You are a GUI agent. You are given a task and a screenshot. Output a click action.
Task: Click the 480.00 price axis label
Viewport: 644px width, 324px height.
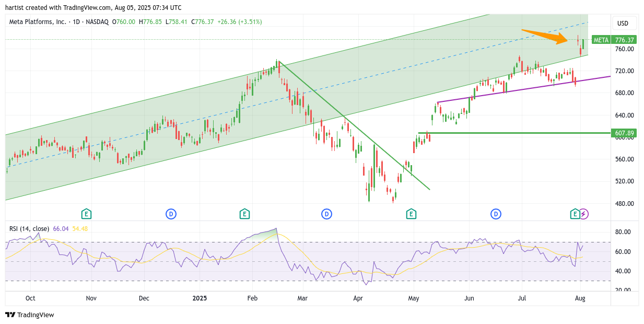point(624,204)
